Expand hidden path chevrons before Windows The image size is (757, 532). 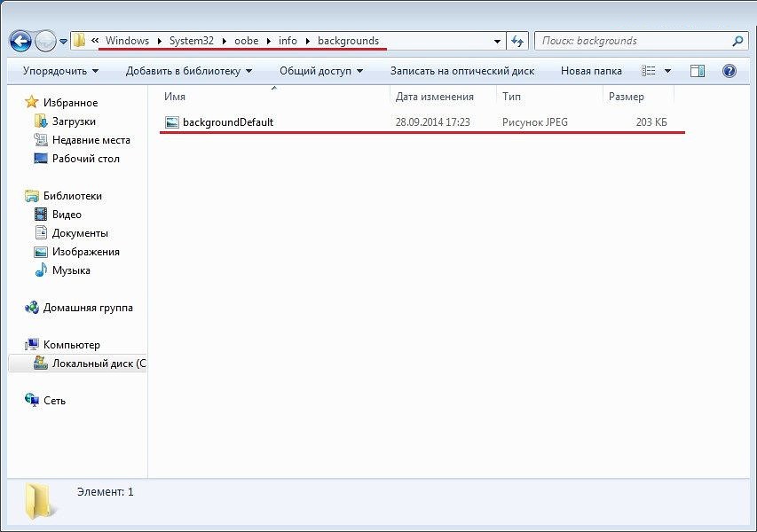coord(95,41)
